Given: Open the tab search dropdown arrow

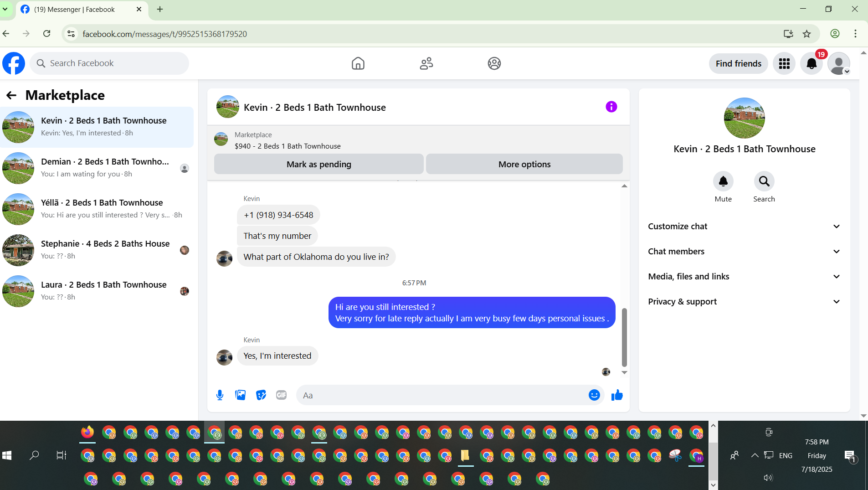Looking at the screenshot, I should click(x=5, y=9).
